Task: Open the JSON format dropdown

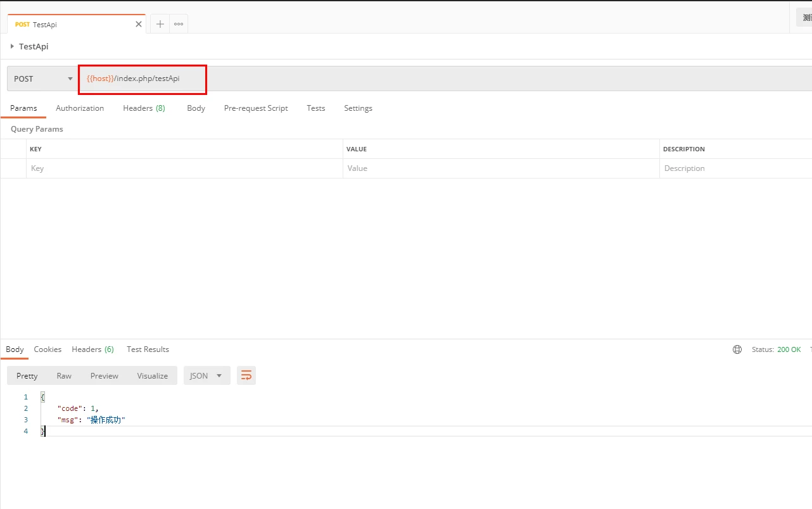Action: [206, 376]
